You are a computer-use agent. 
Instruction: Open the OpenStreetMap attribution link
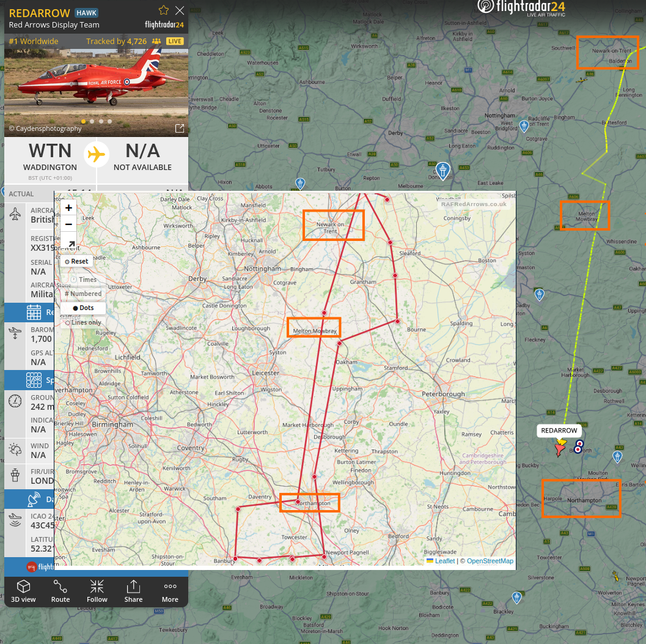point(490,561)
